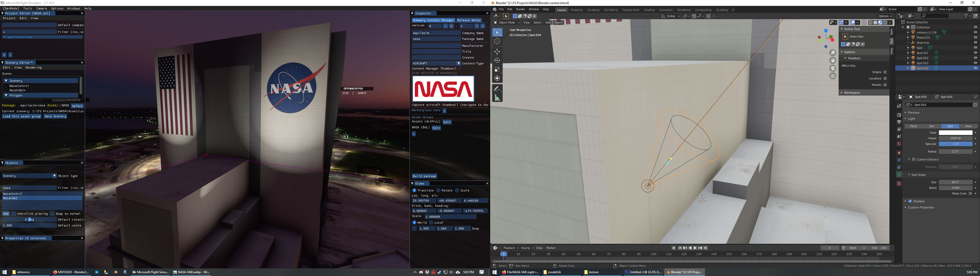980x276 pixels.
Task: Enable the One-click placing checkbox
Action: (x=14, y=213)
